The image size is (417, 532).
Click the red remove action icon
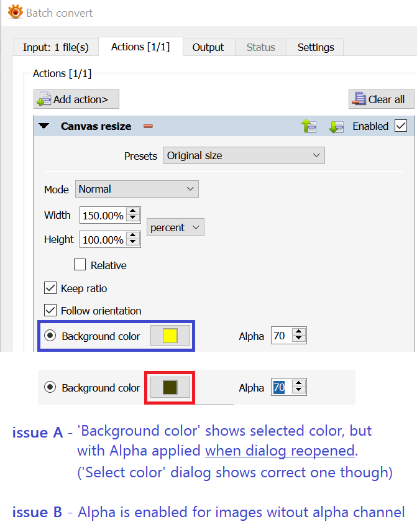coord(148,126)
